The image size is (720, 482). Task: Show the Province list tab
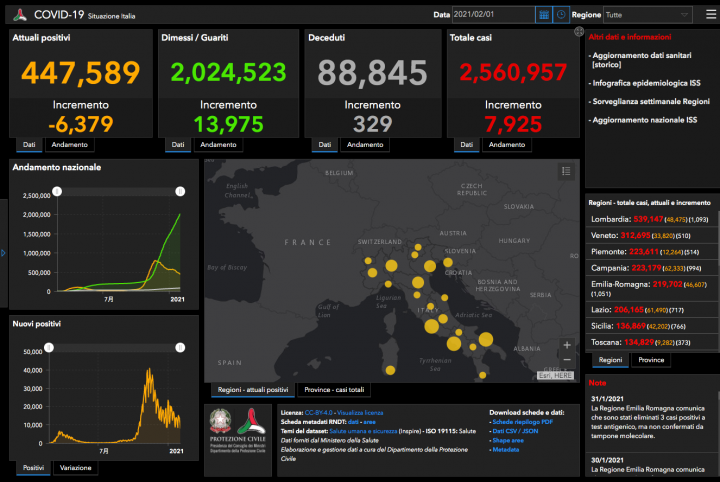[651, 360]
